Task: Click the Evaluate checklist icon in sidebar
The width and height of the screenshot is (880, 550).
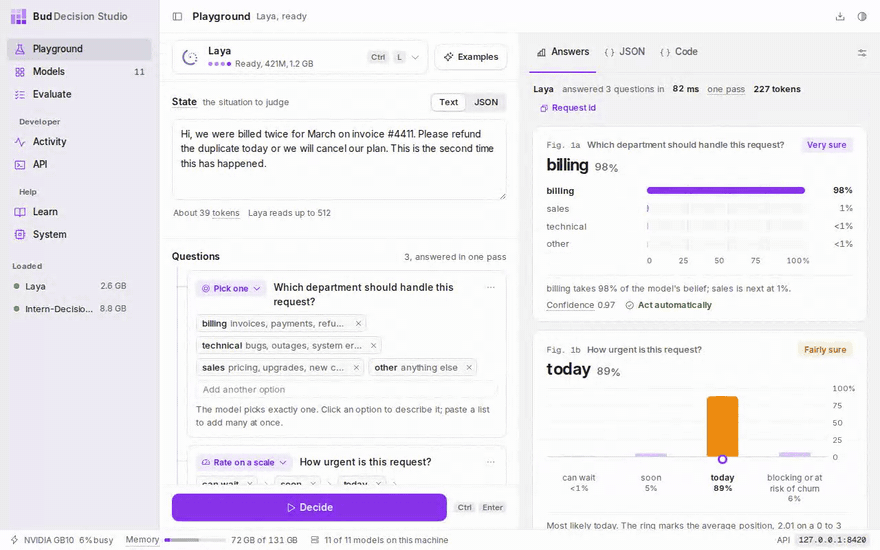Action: coord(20,94)
